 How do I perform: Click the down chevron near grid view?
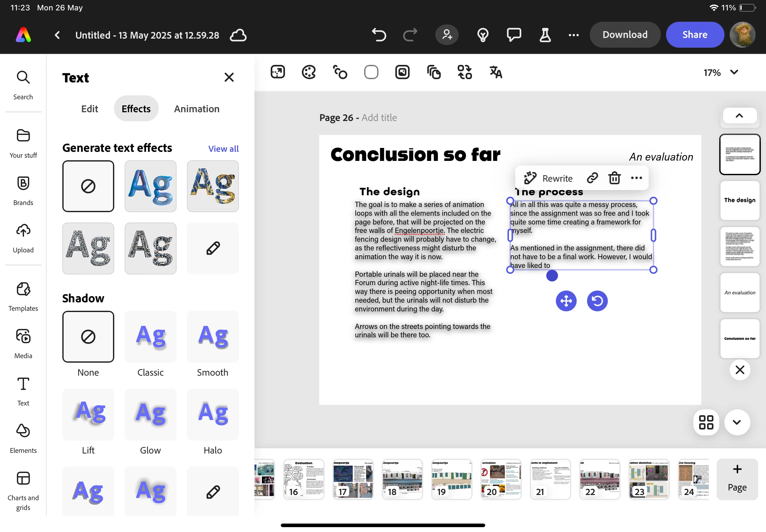737,422
